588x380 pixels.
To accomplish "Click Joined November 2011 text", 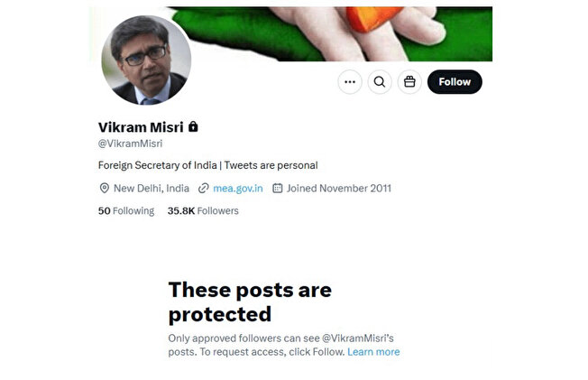I will pos(339,188).
